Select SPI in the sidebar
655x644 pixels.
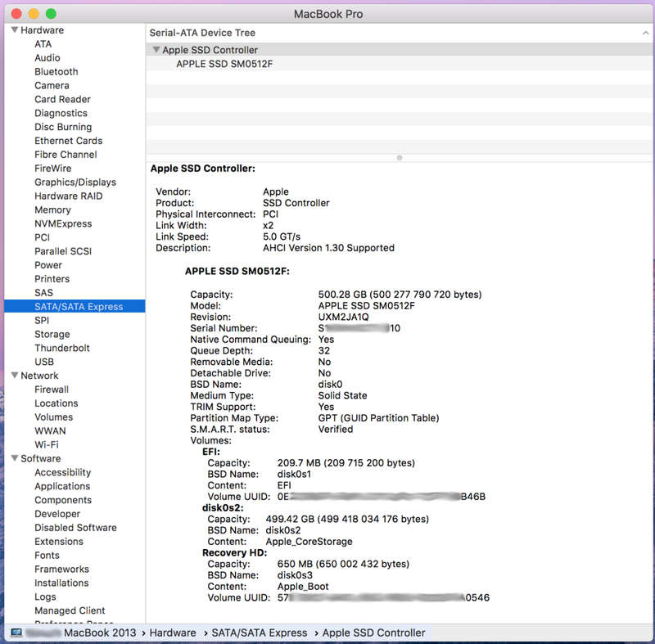pyautogui.click(x=42, y=320)
